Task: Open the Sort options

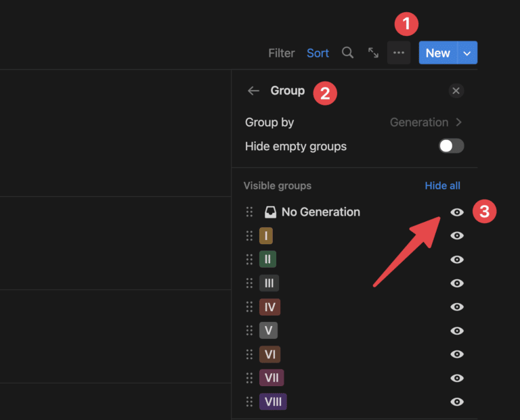Action: pyautogui.click(x=318, y=53)
